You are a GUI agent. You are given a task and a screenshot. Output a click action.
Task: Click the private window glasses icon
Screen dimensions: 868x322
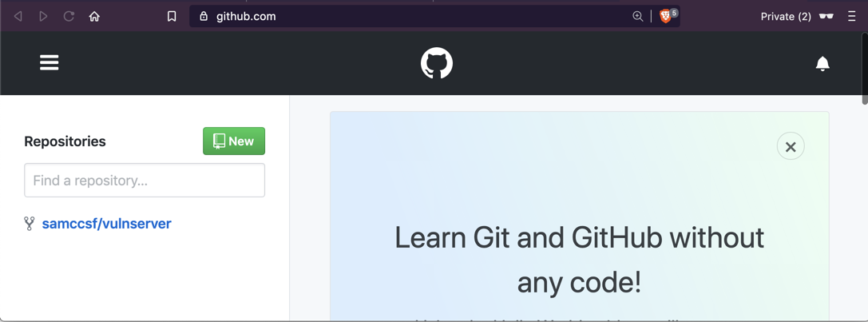tap(826, 16)
